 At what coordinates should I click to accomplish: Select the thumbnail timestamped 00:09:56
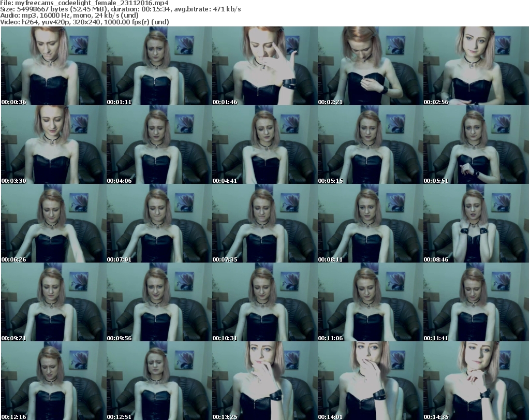tap(159, 302)
